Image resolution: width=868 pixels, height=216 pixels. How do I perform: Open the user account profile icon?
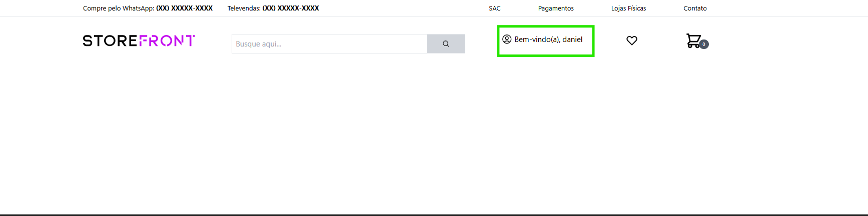(x=507, y=39)
